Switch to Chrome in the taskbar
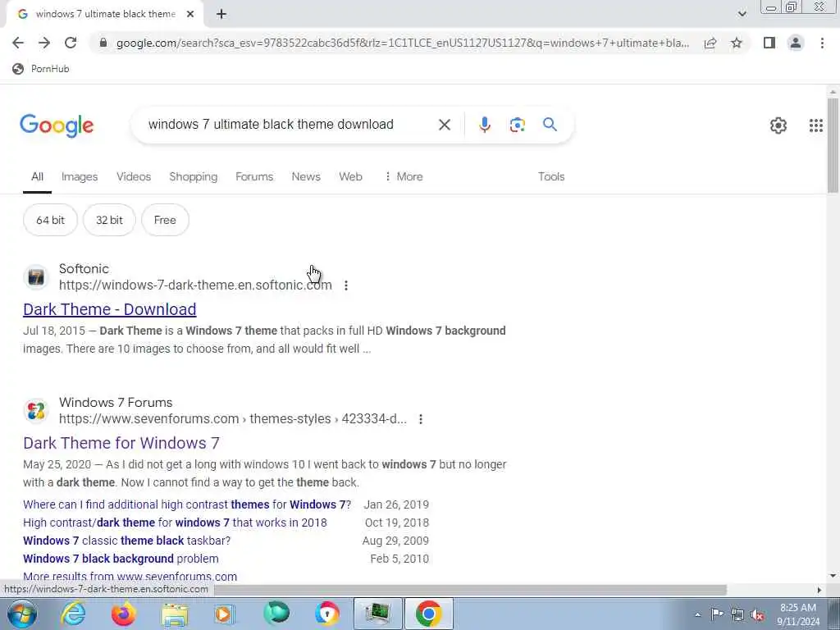840x630 pixels. pos(428,614)
